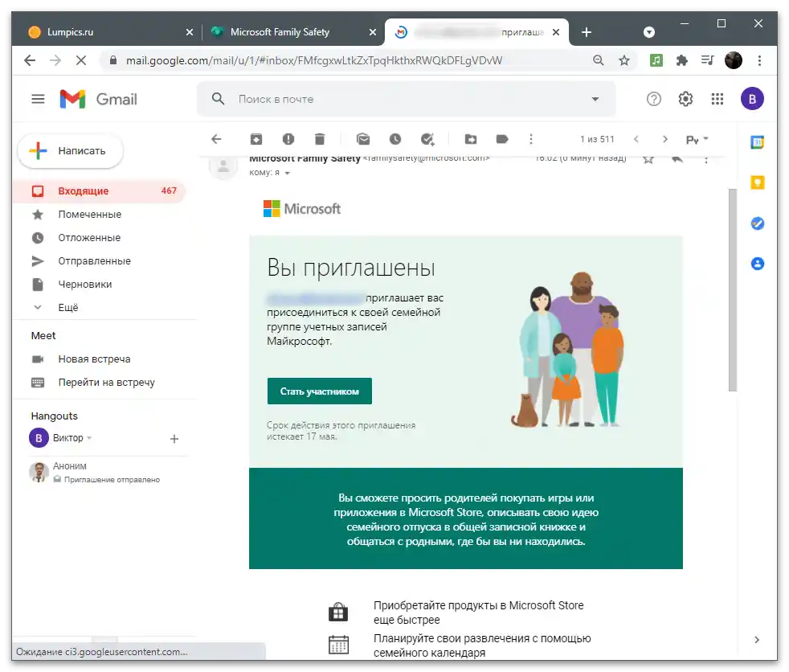
Task: Open the message's three-dot options menu
Action: [x=706, y=160]
